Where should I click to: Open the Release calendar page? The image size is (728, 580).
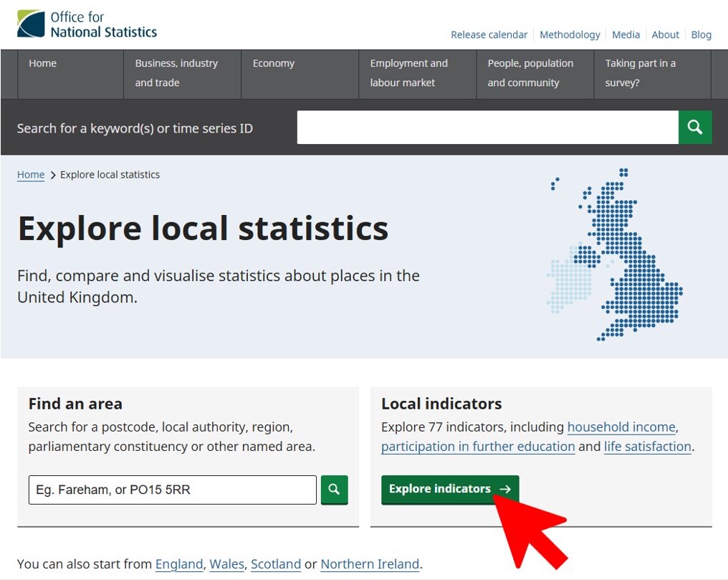click(489, 34)
